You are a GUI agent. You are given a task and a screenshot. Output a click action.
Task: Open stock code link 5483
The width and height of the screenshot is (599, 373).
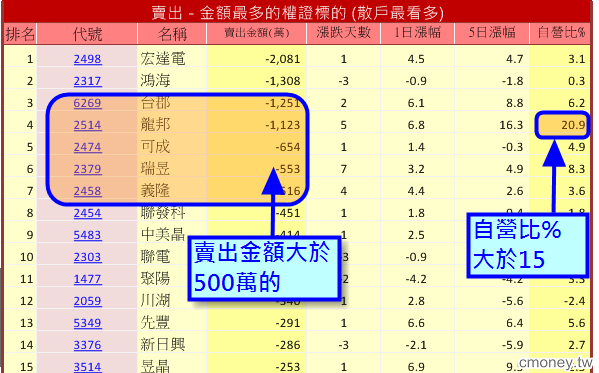87,235
